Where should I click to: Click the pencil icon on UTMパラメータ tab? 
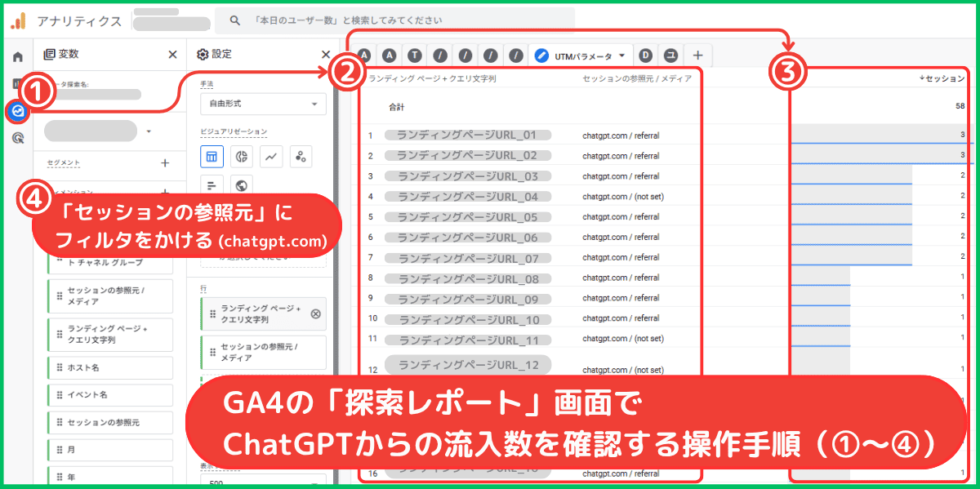coord(541,56)
